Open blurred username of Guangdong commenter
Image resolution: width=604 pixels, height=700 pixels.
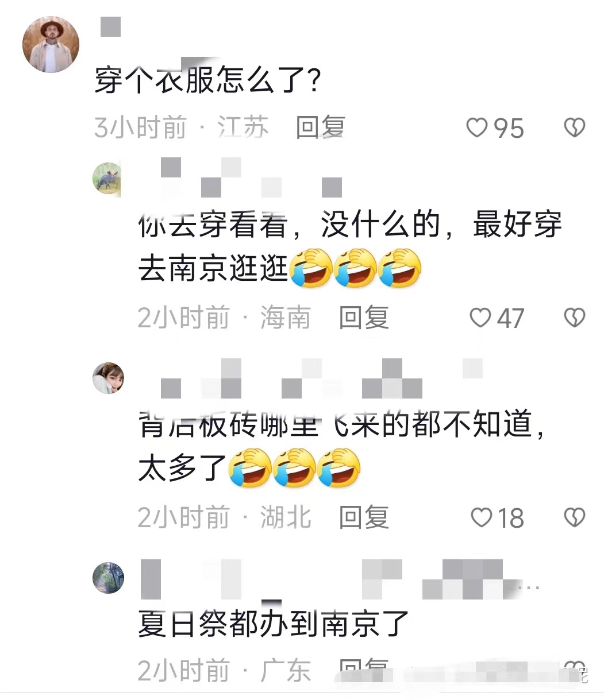tap(340, 579)
